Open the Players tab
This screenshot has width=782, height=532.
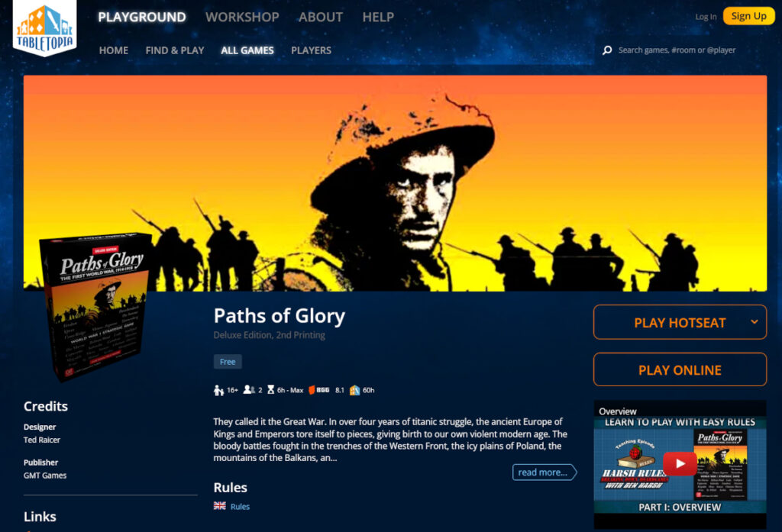point(312,50)
